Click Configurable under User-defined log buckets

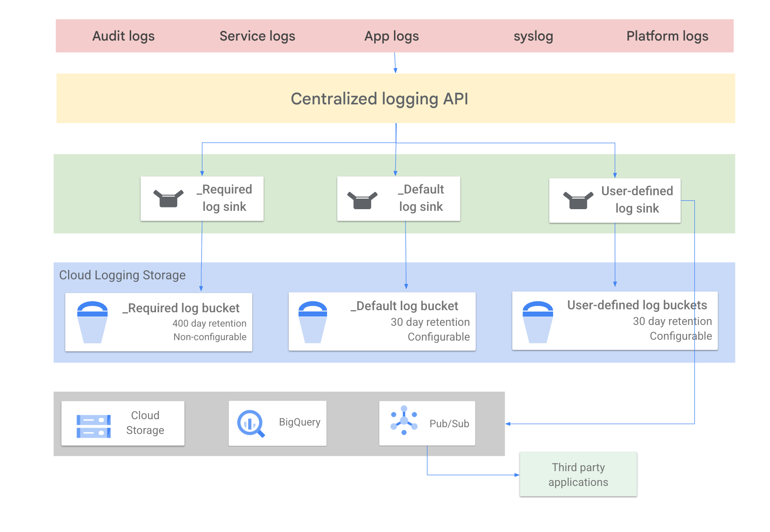point(681,336)
